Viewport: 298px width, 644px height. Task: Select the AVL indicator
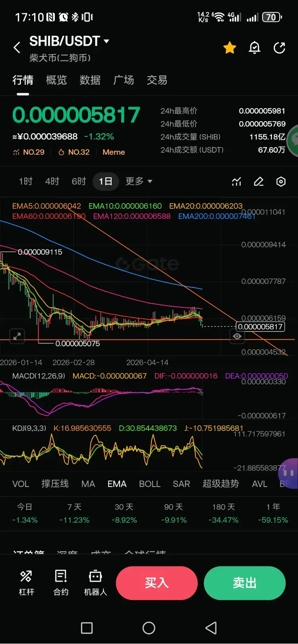pos(259,484)
